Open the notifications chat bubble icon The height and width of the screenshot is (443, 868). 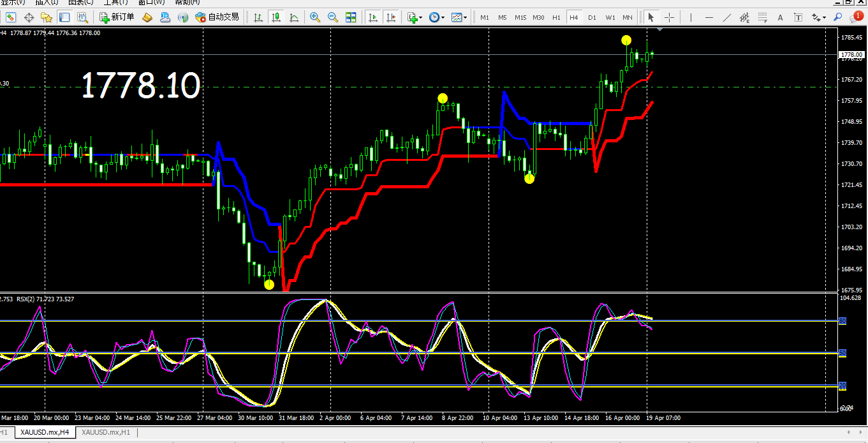[855, 17]
